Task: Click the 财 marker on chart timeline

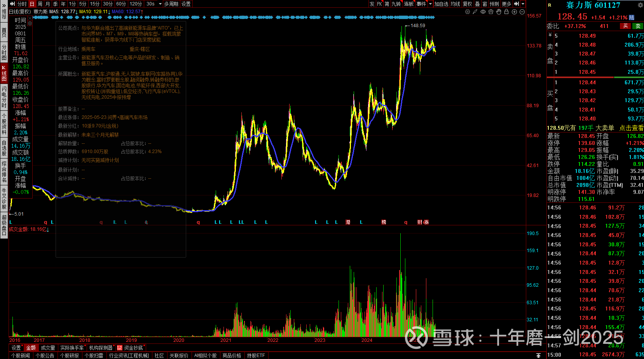Action: pyautogui.click(x=420, y=222)
